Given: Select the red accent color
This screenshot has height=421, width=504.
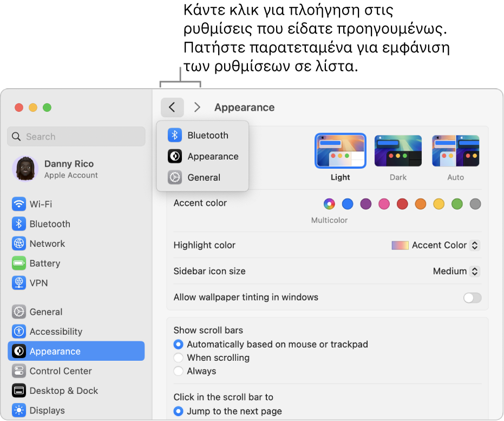Looking at the screenshot, I should click(x=402, y=204).
